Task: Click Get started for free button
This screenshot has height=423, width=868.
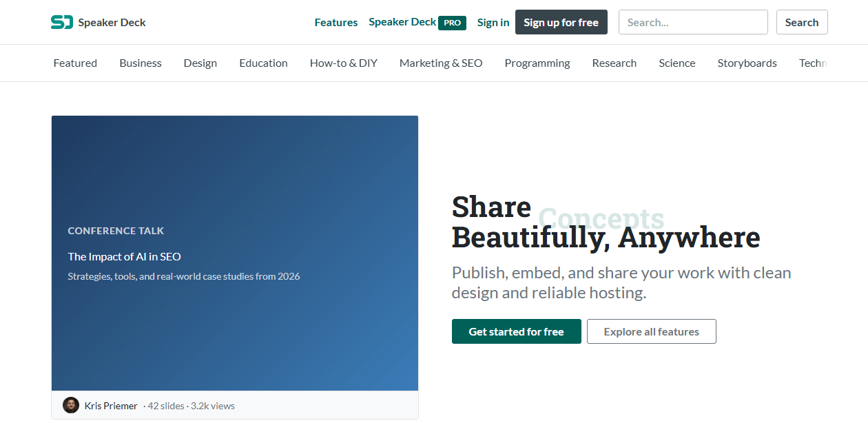Action: point(517,331)
